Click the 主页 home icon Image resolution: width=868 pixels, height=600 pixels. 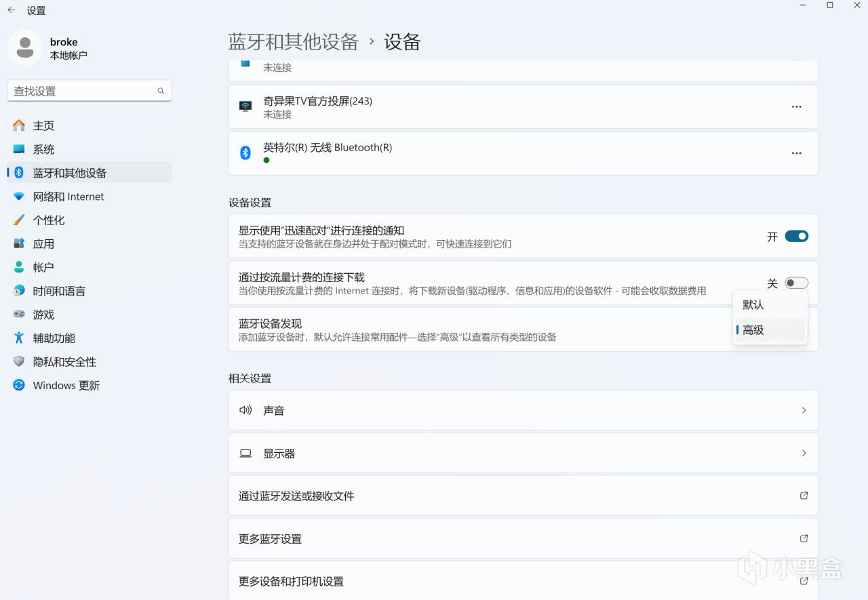tap(19, 125)
